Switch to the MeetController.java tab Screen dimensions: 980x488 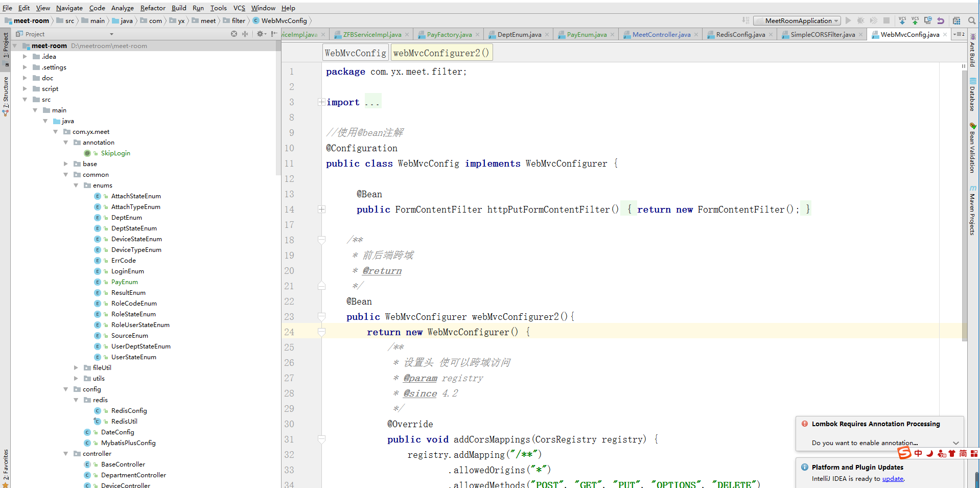661,34
